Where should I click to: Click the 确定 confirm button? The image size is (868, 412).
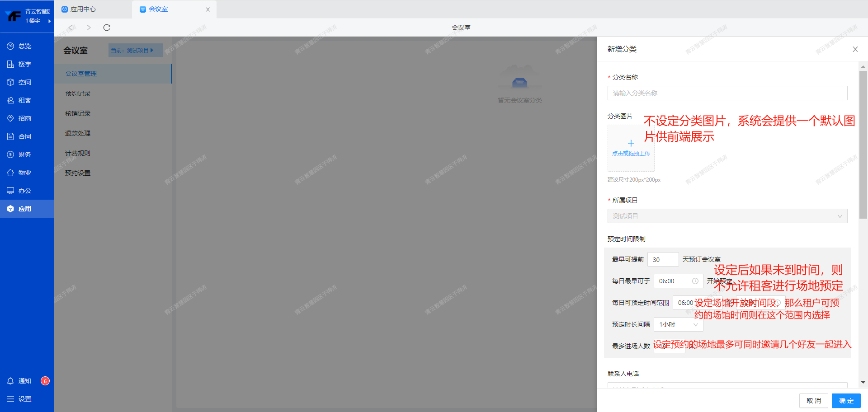pyautogui.click(x=846, y=401)
